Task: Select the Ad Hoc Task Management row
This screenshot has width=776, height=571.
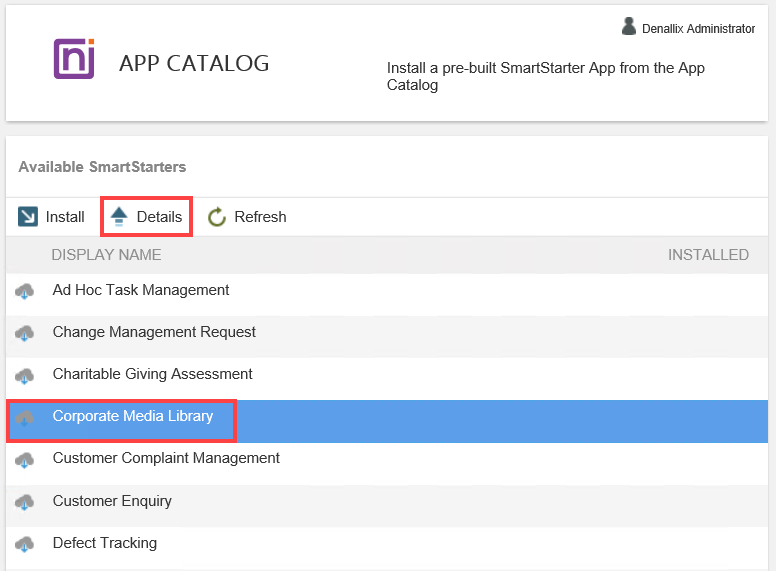Action: (141, 290)
